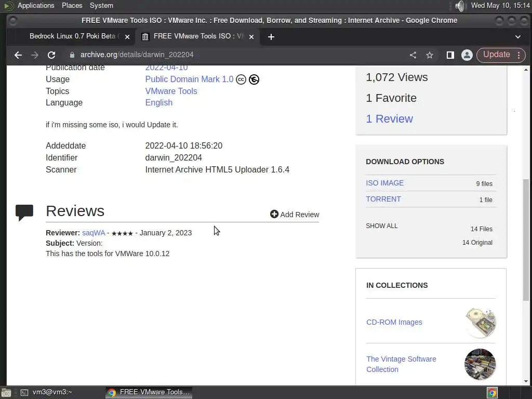The image size is (532, 399).
Task: View site info via the lock icon
Action: (x=72, y=55)
